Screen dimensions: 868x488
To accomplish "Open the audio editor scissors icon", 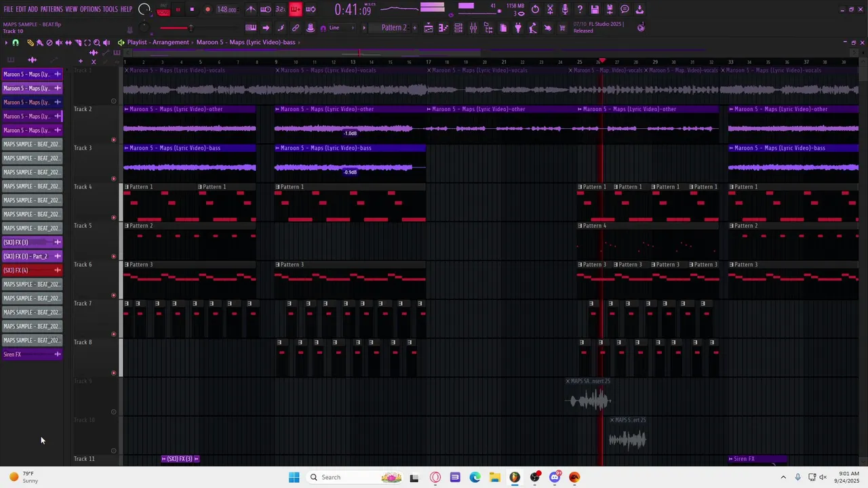I will click(550, 9).
